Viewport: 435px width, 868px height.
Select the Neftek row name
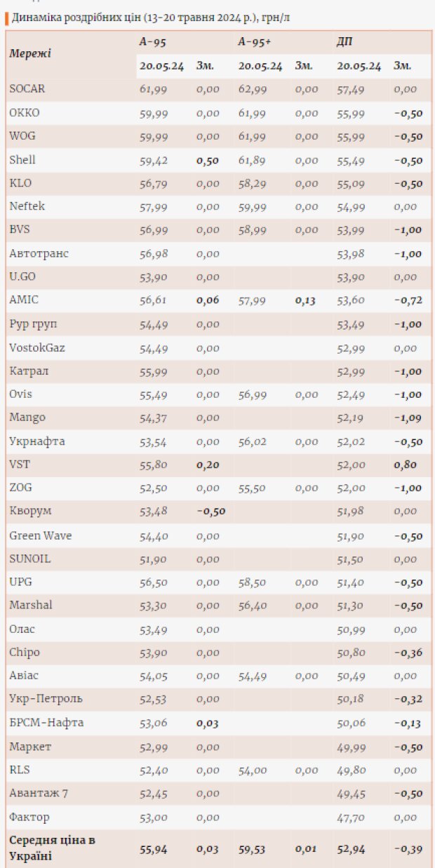coord(27,206)
